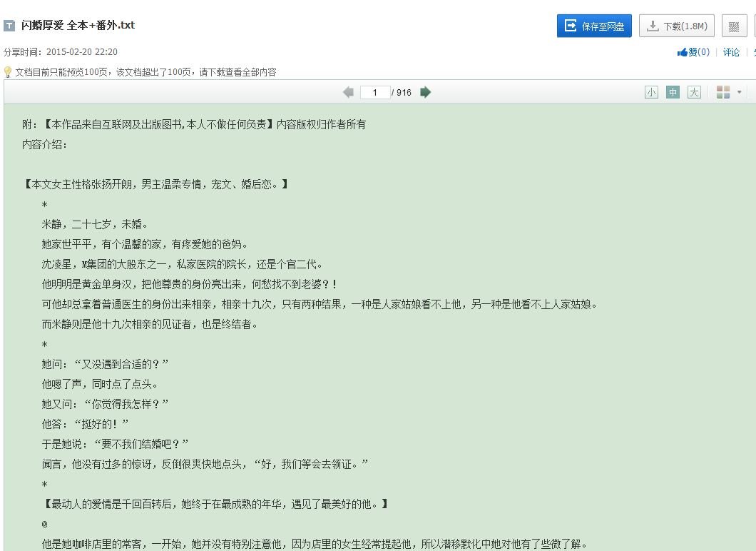Screen dimensions: 756x551
Task: Go to previous page arrow
Action: click(348, 92)
